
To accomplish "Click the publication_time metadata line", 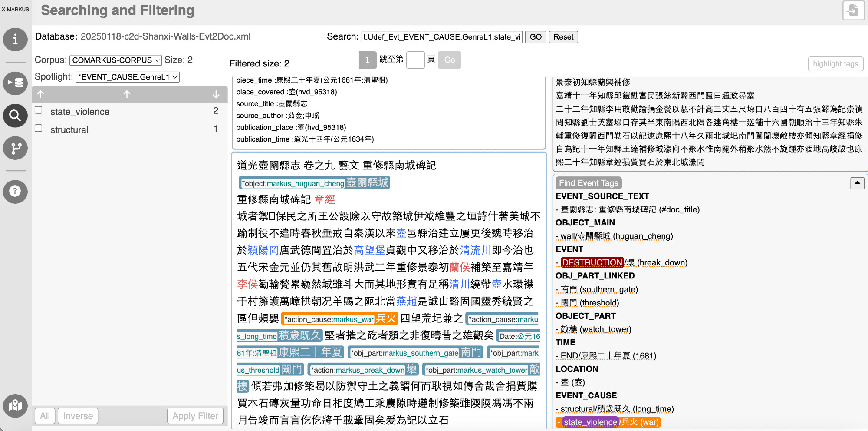I will point(305,139).
